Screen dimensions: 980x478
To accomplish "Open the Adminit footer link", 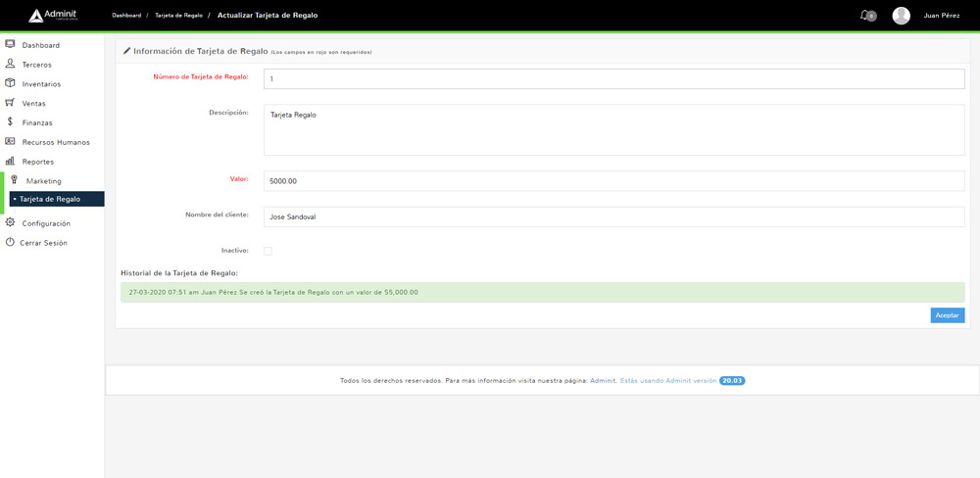I will 603,380.
